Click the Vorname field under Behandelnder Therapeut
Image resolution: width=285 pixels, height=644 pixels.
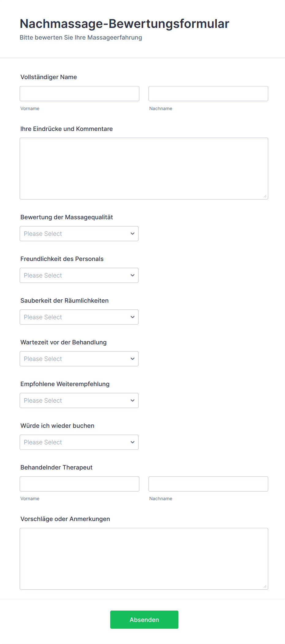point(79,484)
